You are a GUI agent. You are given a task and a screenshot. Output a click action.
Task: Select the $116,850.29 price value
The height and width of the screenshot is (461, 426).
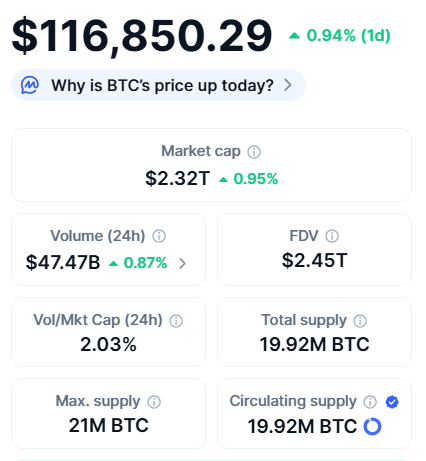click(142, 36)
